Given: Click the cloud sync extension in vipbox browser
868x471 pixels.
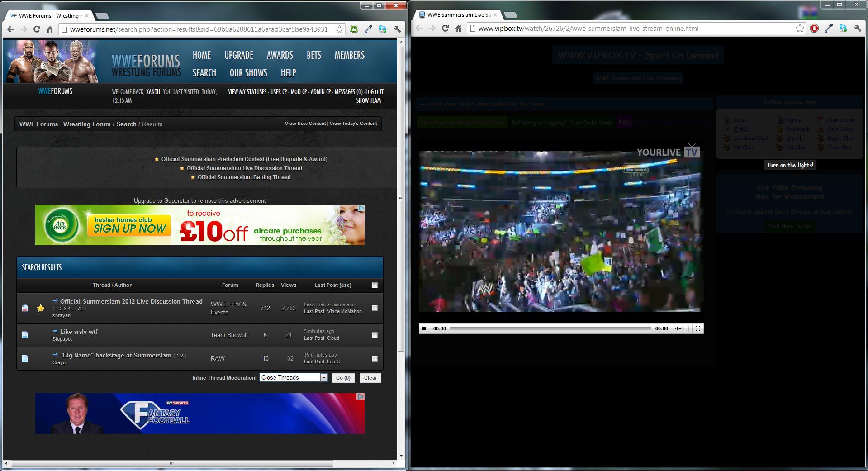Looking at the screenshot, I should (843, 28).
